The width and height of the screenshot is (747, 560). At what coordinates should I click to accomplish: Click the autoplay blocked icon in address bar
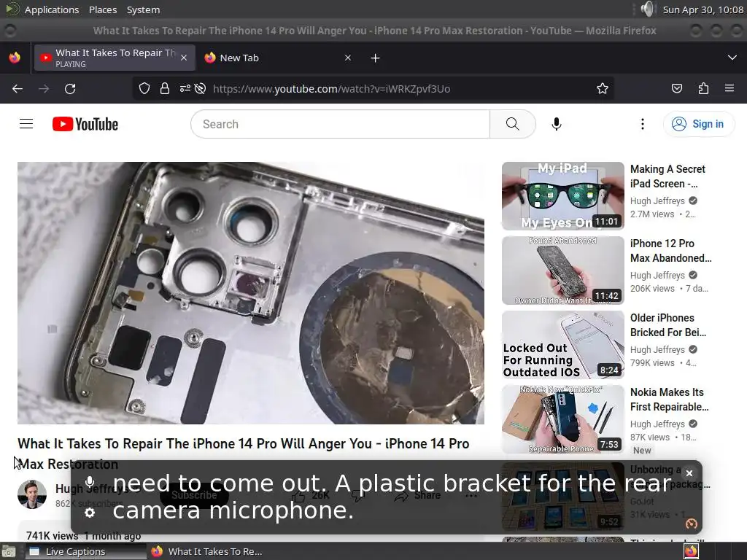[x=201, y=88]
